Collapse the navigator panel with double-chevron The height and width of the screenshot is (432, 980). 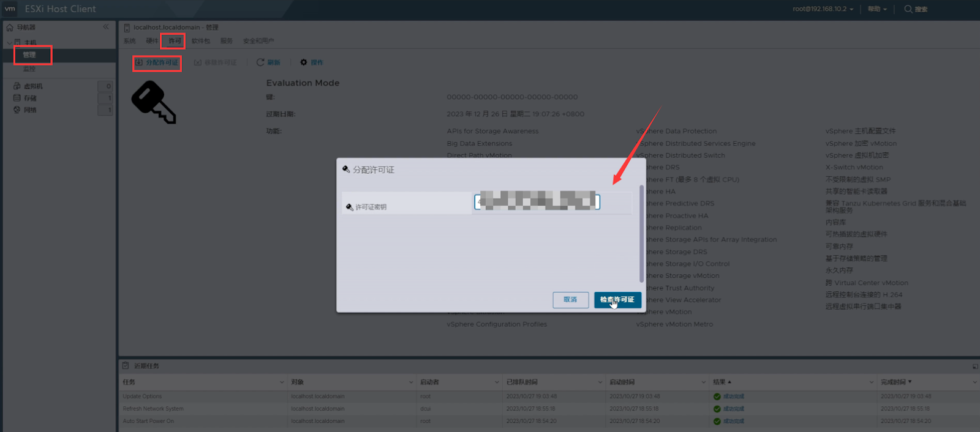point(106,27)
